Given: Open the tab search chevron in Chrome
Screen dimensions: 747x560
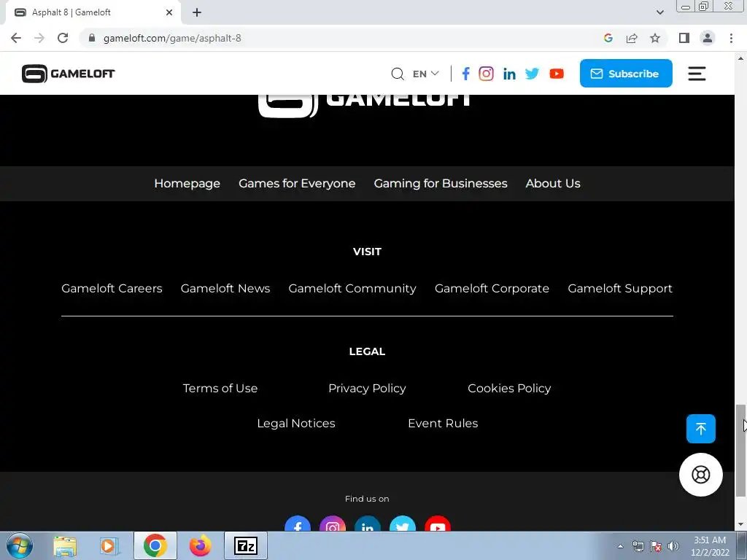Looking at the screenshot, I should click(659, 12).
